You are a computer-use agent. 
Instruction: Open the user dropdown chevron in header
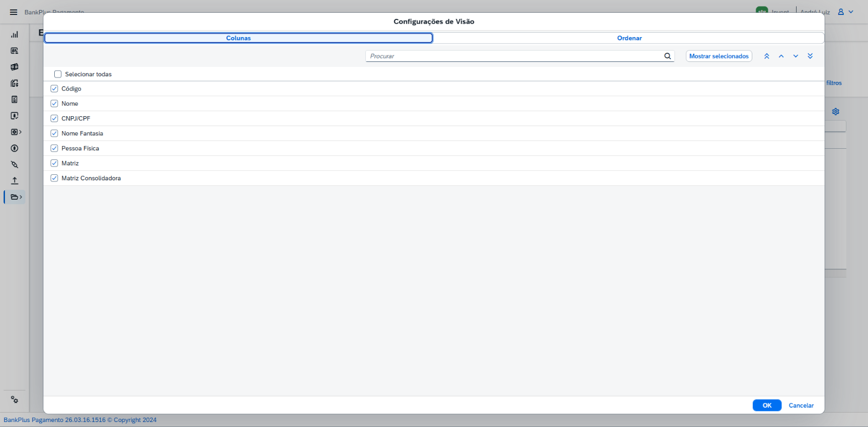tap(851, 12)
